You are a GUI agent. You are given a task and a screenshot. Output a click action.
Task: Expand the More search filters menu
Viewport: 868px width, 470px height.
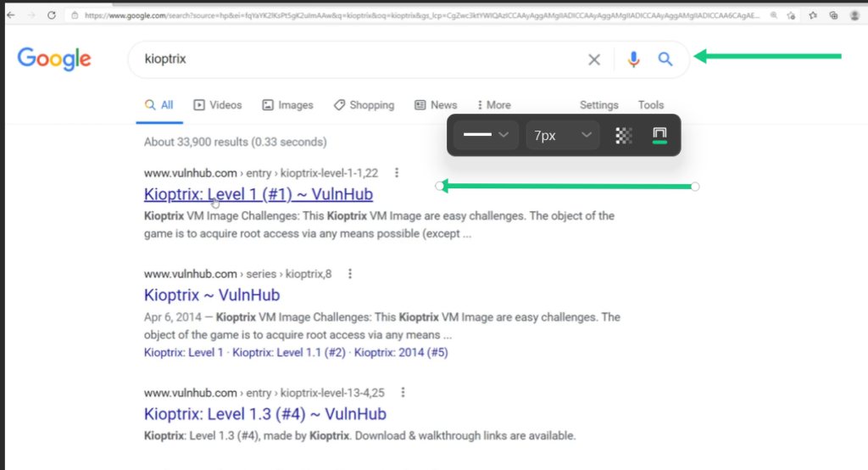click(494, 104)
